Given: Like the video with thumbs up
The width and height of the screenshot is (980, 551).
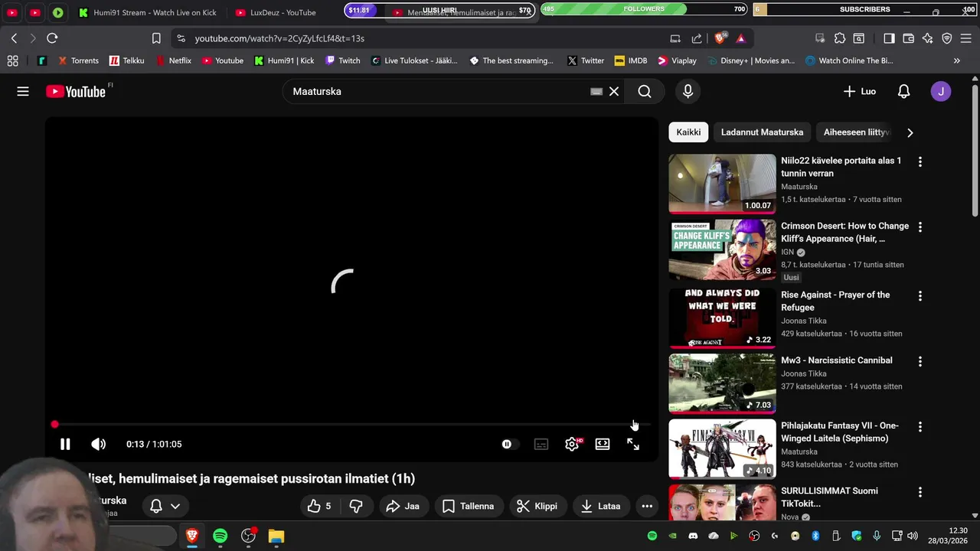Looking at the screenshot, I should click(319, 506).
